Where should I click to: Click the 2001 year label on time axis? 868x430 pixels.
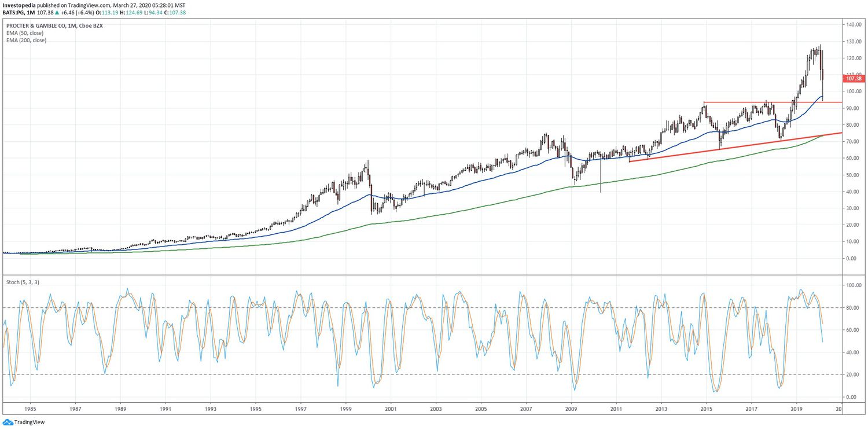point(391,409)
